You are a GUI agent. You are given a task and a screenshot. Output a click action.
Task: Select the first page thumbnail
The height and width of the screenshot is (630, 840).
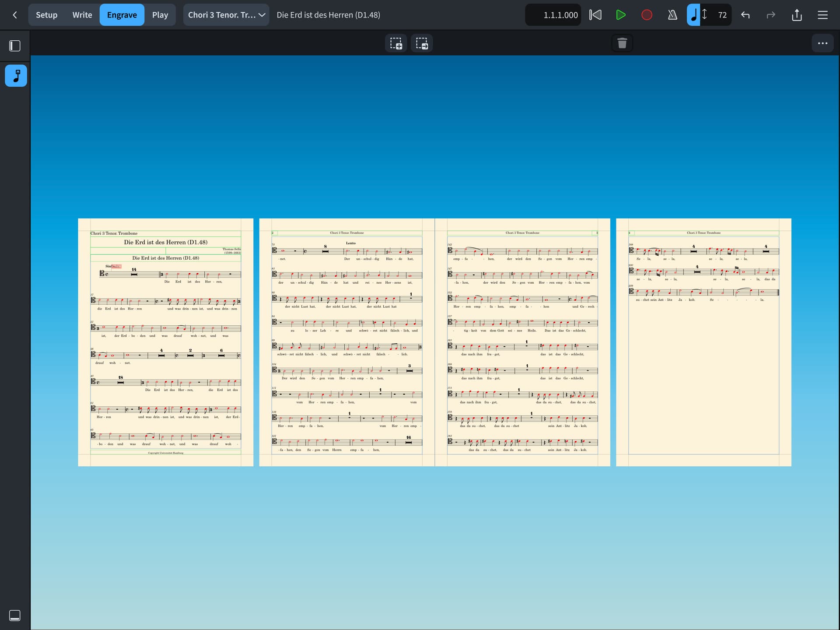[x=165, y=342]
